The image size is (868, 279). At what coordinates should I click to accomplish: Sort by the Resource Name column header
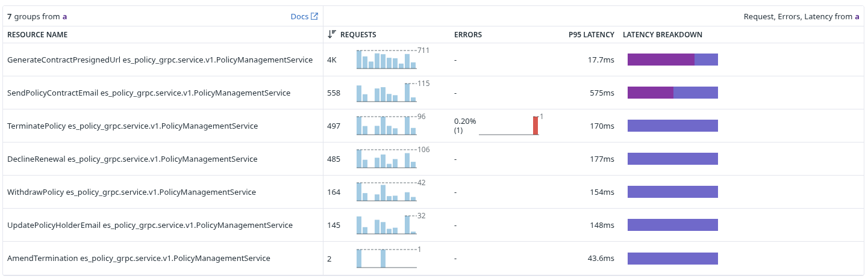pos(37,35)
